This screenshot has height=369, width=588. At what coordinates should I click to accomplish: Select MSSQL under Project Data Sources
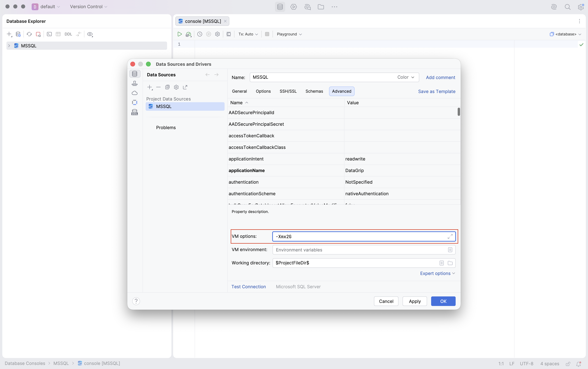185,106
